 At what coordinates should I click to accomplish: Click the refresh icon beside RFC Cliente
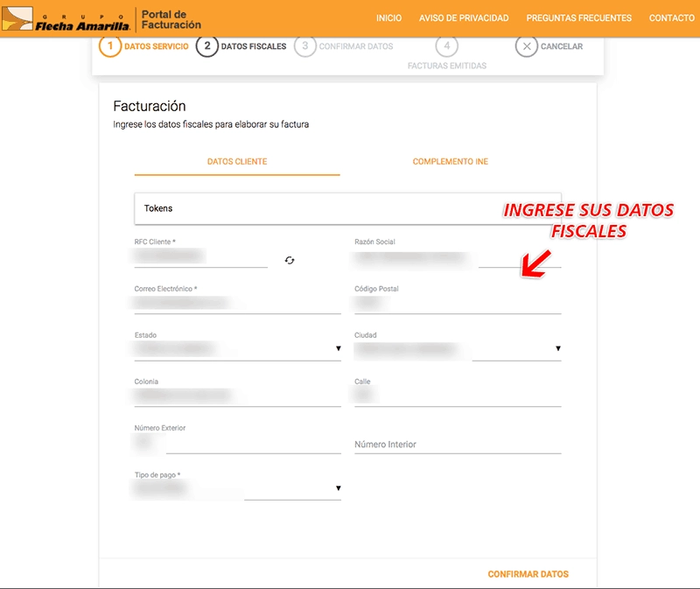click(290, 260)
